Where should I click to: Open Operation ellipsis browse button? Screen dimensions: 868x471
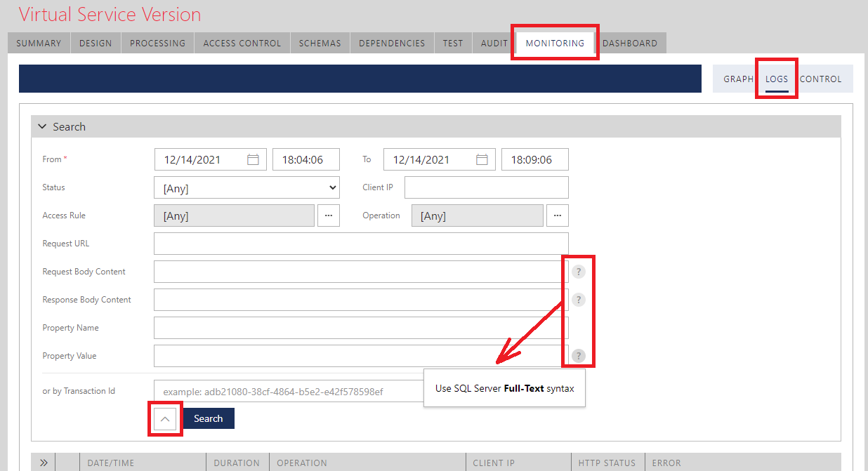click(558, 215)
